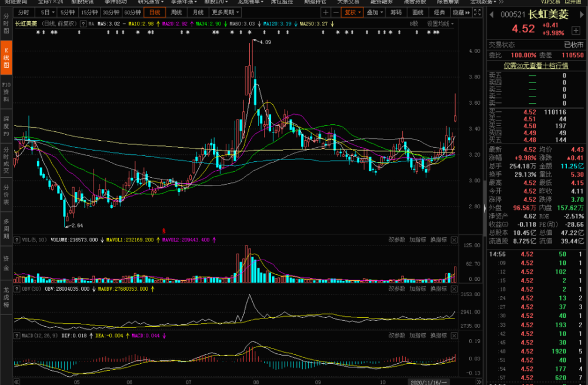Viewport: 588px width, 385px height.
Task: Close the VOL indicator panel
Action: tap(454, 240)
